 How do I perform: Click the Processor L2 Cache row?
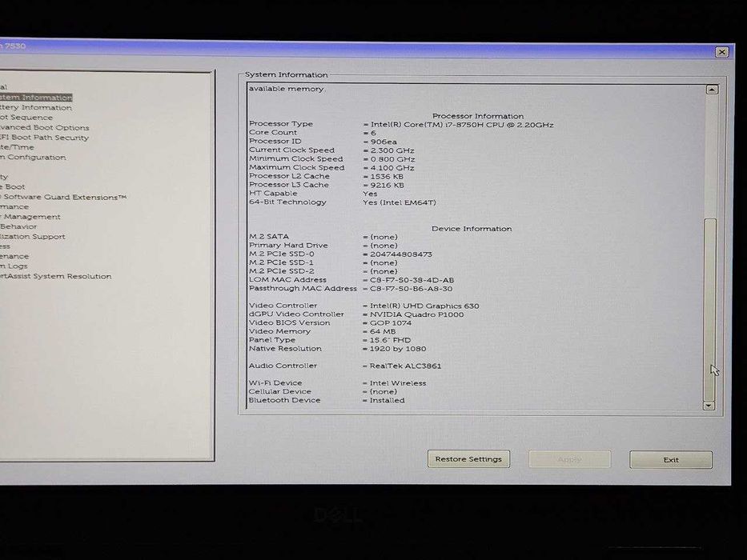pyautogui.click(x=327, y=176)
